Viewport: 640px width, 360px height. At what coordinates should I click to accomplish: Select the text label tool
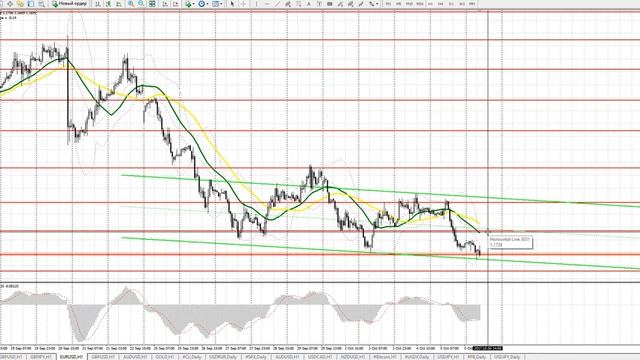click(x=319, y=4)
